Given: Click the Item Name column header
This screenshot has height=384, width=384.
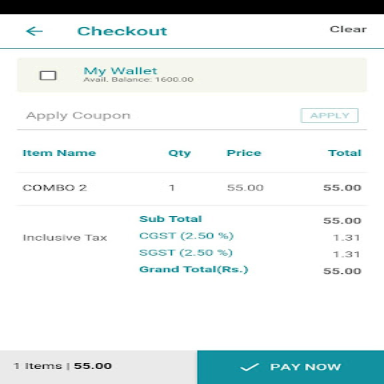Looking at the screenshot, I should coord(59,153).
